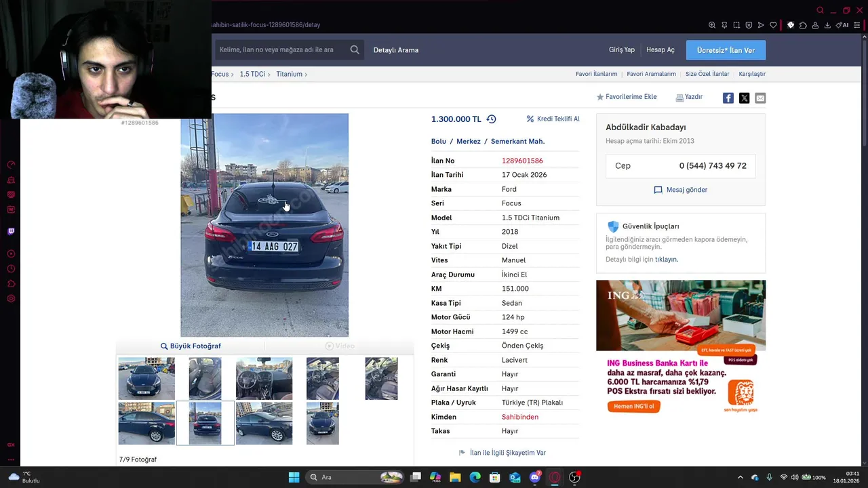Screen dimensions: 868x488
Task: Take a snapshot with the selection icon
Action: pos(736,25)
